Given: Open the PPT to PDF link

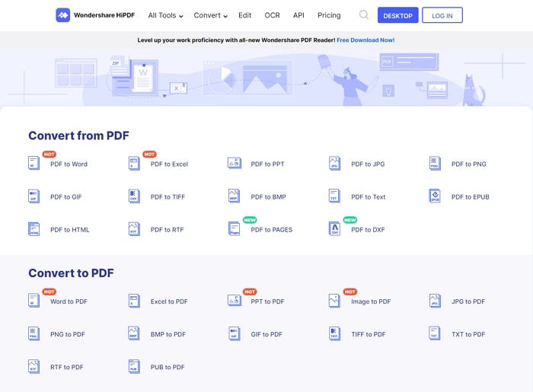Looking at the screenshot, I should pos(267,301).
